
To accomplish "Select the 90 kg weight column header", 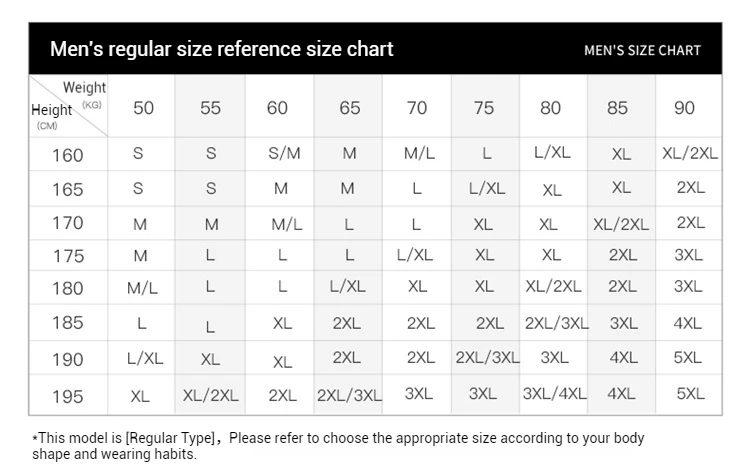I will [x=684, y=108].
